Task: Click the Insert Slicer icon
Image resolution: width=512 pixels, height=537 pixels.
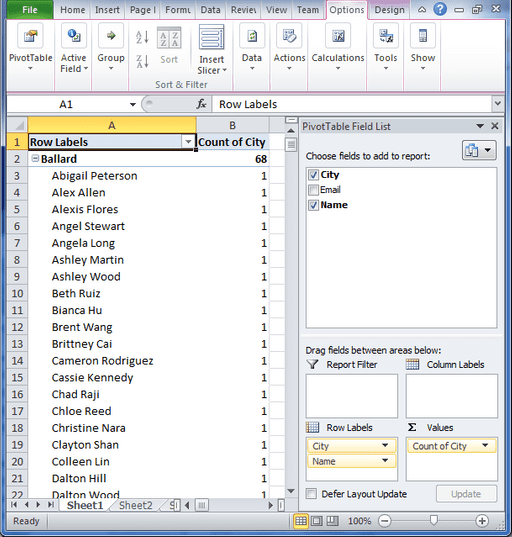Action: coord(212,37)
